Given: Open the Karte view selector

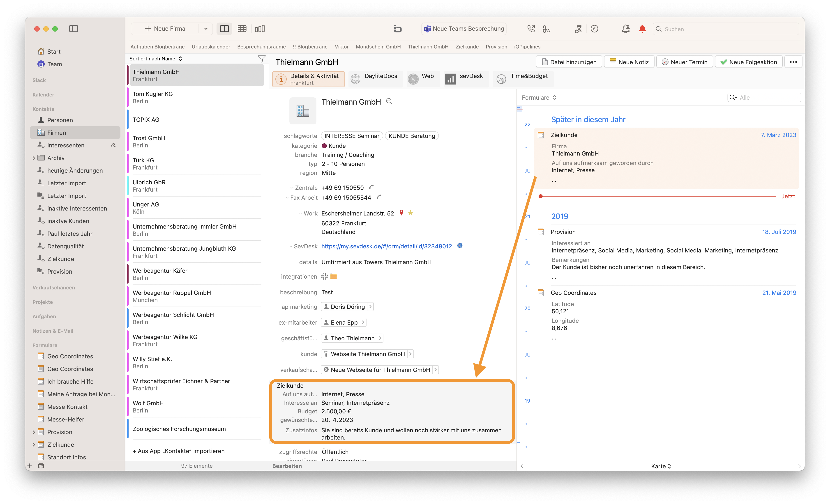Looking at the screenshot, I should pos(661,466).
